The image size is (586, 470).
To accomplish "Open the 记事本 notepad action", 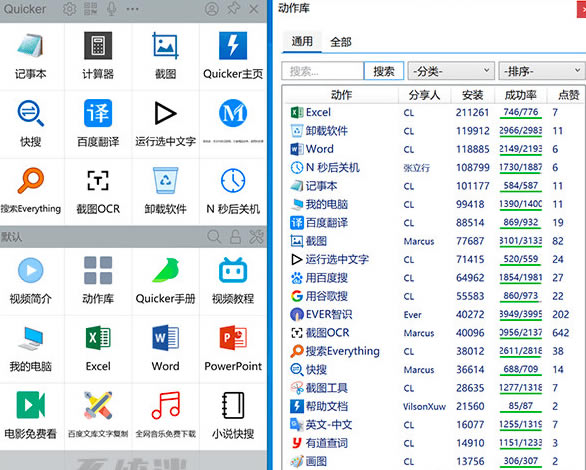I will (31, 46).
